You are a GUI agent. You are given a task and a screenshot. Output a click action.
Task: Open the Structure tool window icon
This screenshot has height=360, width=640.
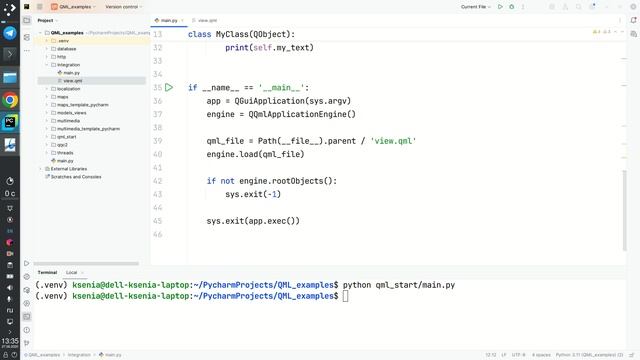27,37
